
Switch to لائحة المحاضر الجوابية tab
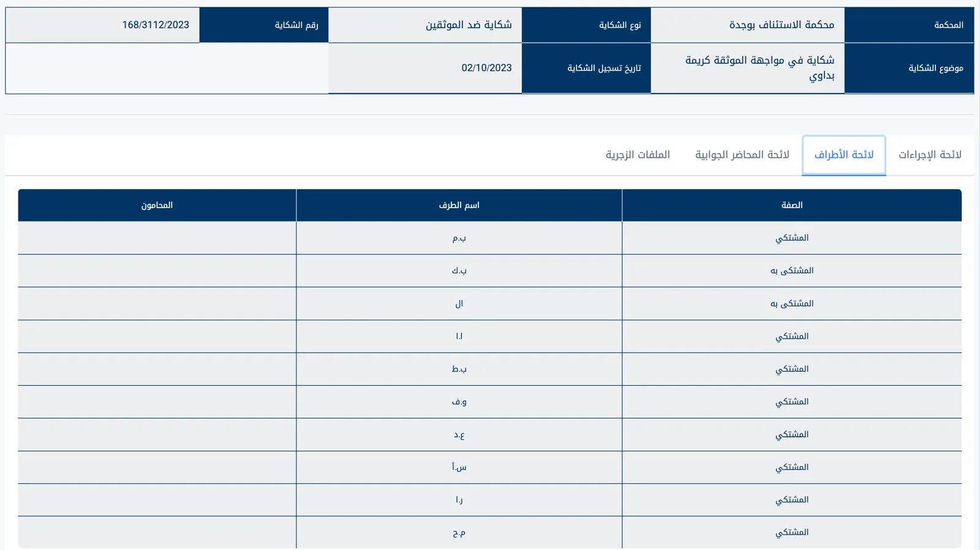click(x=742, y=155)
